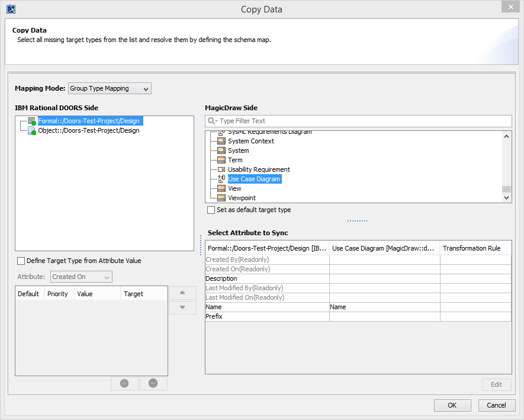This screenshot has height=420, width=524.
Task: Enable Define Target Type from Attribute Value
Action: pos(21,261)
